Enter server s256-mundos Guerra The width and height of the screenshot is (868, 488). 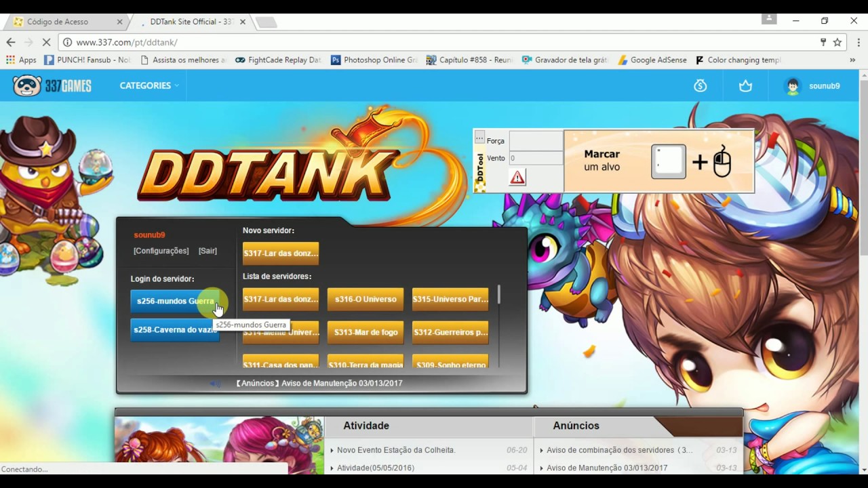(x=175, y=301)
